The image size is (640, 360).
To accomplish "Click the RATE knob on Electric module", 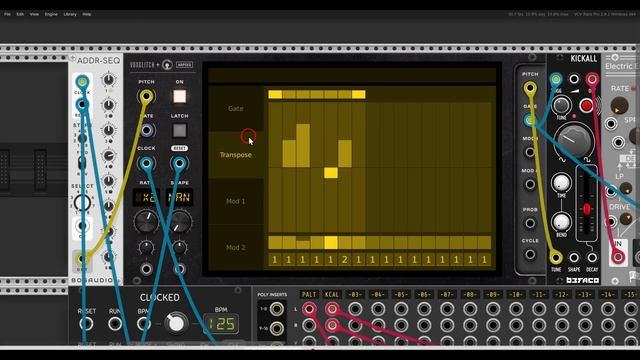I will pos(619,105).
